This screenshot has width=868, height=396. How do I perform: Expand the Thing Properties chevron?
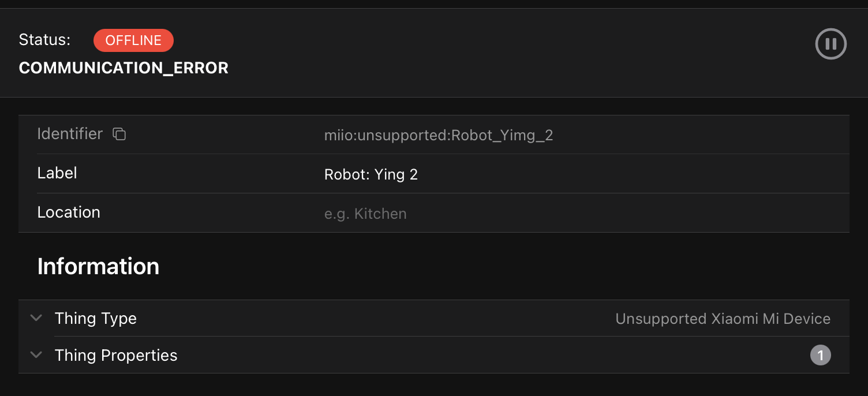tap(36, 355)
